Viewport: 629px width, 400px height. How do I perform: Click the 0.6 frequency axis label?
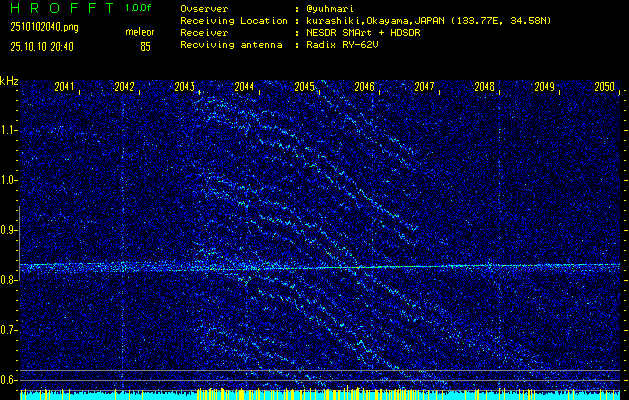(9, 380)
